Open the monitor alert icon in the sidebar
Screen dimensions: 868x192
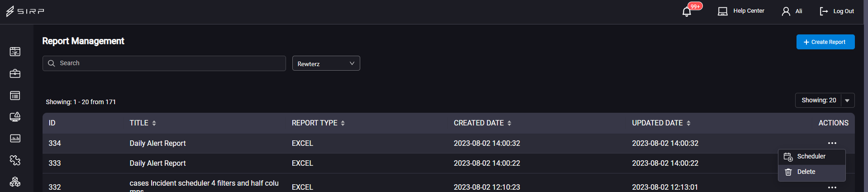point(15,117)
